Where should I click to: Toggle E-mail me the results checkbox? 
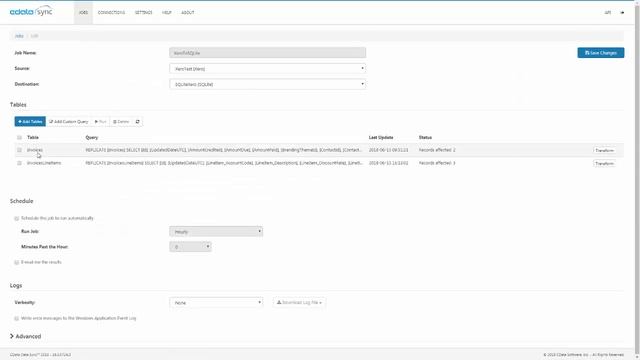(17, 262)
